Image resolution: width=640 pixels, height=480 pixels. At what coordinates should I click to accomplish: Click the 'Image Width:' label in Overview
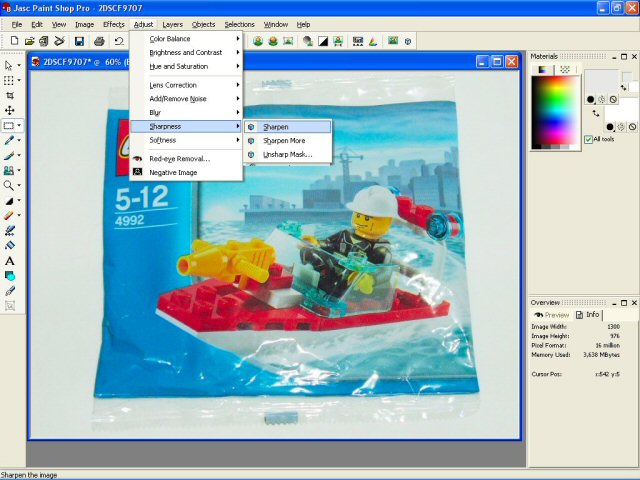pyautogui.click(x=549, y=327)
